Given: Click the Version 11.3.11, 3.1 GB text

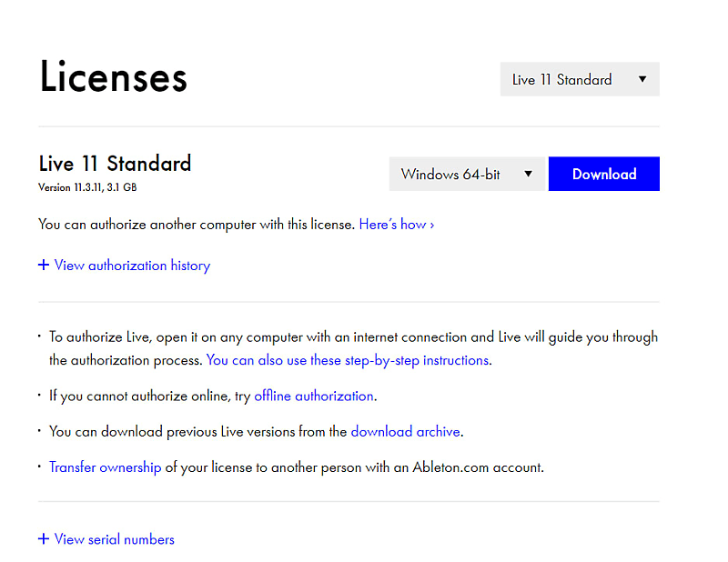Looking at the screenshot, I should [87, 187].
